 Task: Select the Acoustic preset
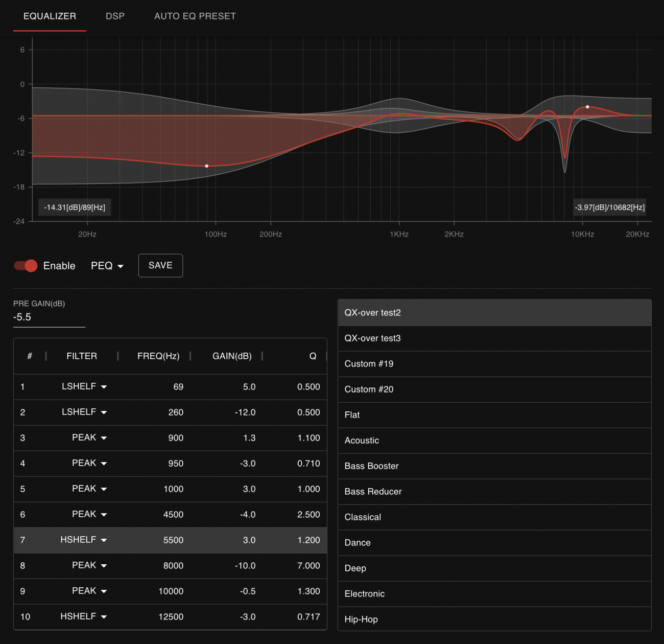494,441
